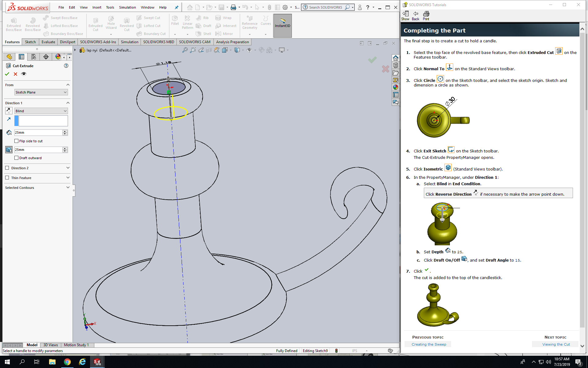Viewport: 588px width, 368px height.
Task: Click the green OK checkmark in Cut-Extrude
Action: (x=7, y=74)
